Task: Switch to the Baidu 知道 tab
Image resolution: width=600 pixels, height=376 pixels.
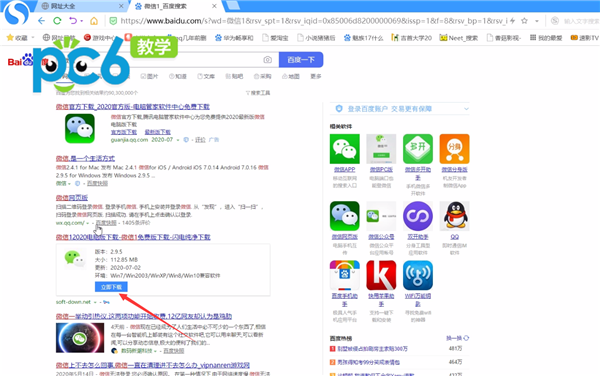Action: (x=178, y=77)
